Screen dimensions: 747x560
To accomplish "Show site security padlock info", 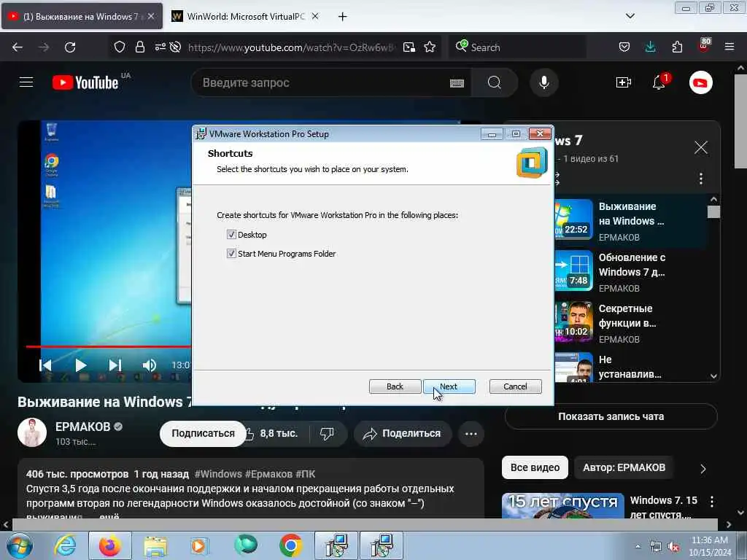I will (x=139, y=47).
